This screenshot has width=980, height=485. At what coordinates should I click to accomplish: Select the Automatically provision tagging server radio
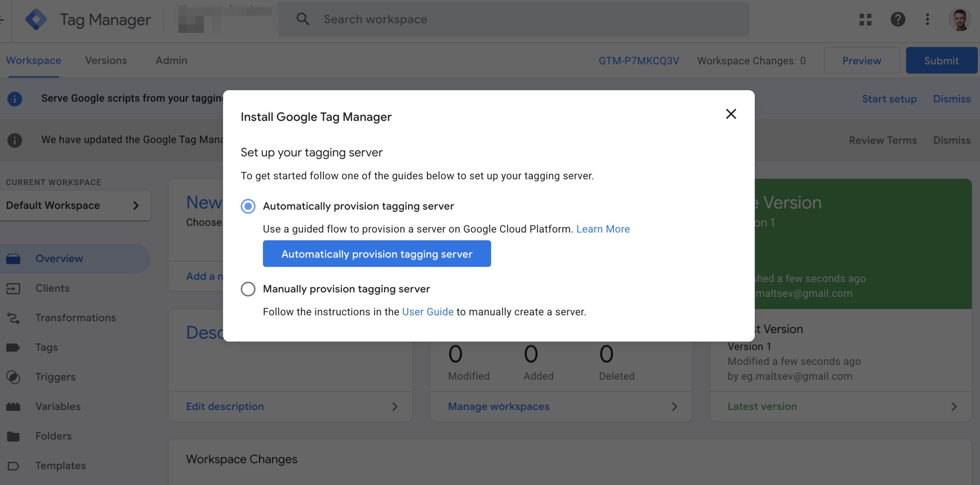click(x=248, y=206)
